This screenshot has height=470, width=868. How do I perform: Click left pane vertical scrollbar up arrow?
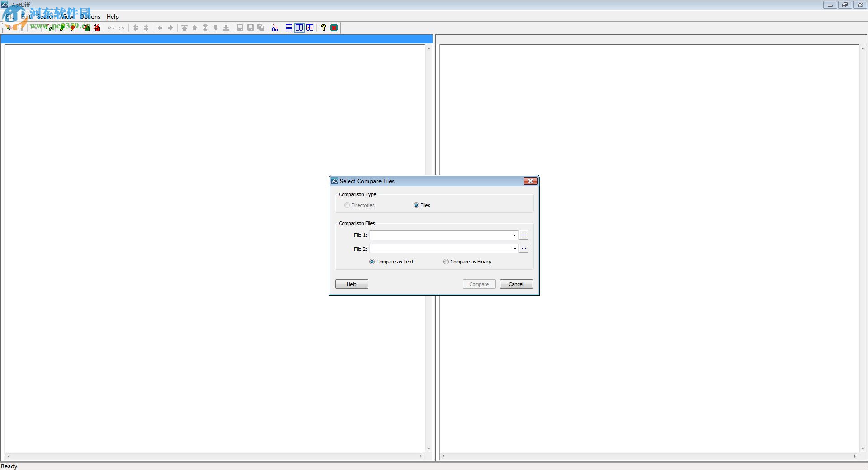[x=429, y=48]
